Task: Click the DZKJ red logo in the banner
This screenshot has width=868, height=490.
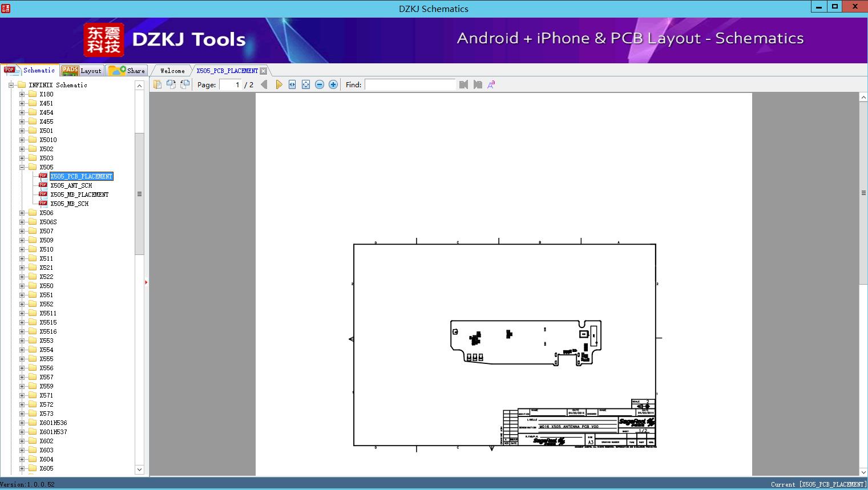Action: click(x=104, y=39)
